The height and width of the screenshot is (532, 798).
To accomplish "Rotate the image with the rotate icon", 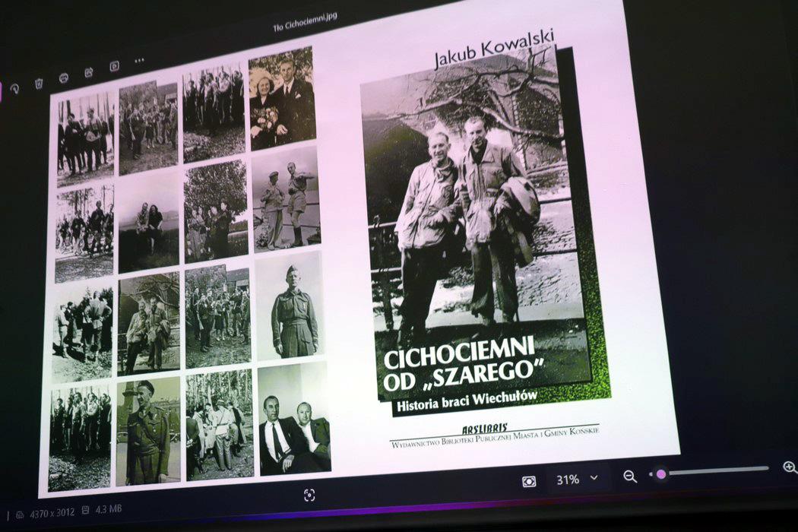I will [15, 89].
